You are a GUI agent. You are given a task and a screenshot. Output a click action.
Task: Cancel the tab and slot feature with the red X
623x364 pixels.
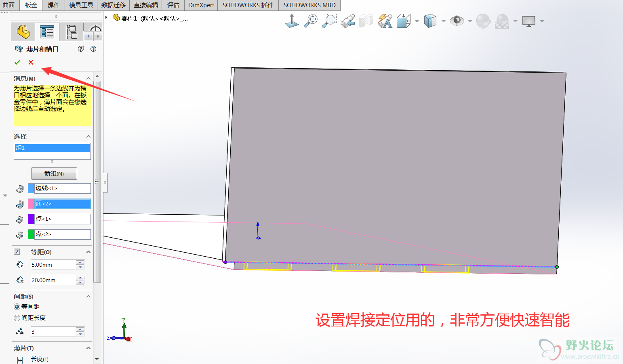coord(31,62)
